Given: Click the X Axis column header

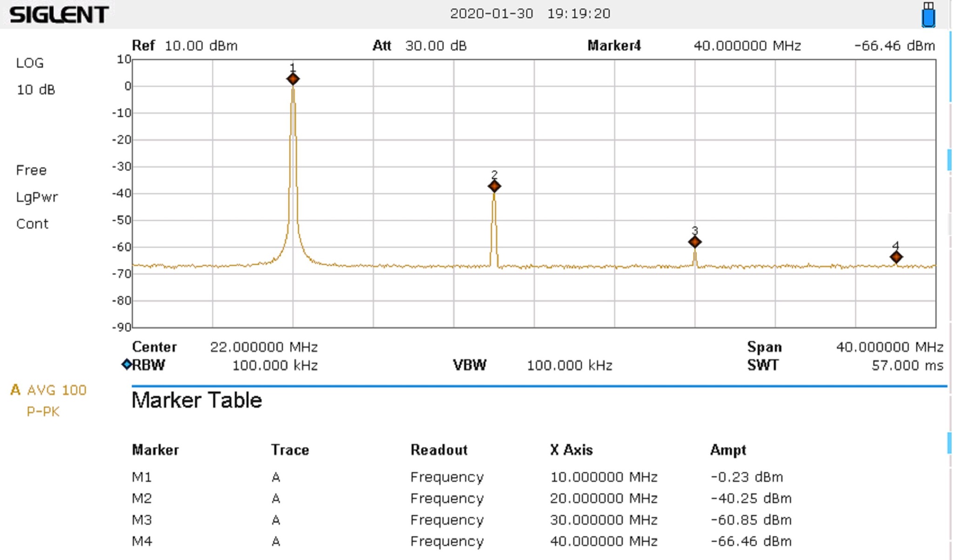Looking at the screenshot, I should pos(571,450).
